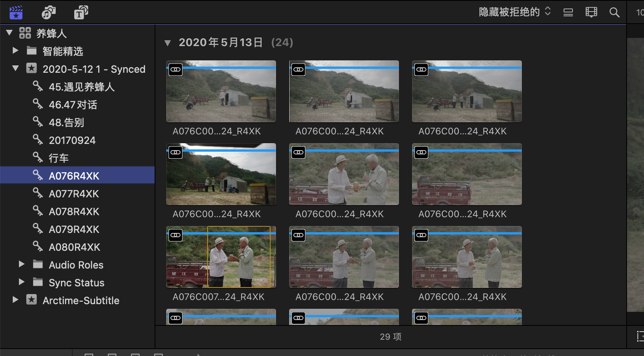Select the 45.遇见养蜂人 keyword collection
Viewport: 644px width, 356px height.
[81, 87]
